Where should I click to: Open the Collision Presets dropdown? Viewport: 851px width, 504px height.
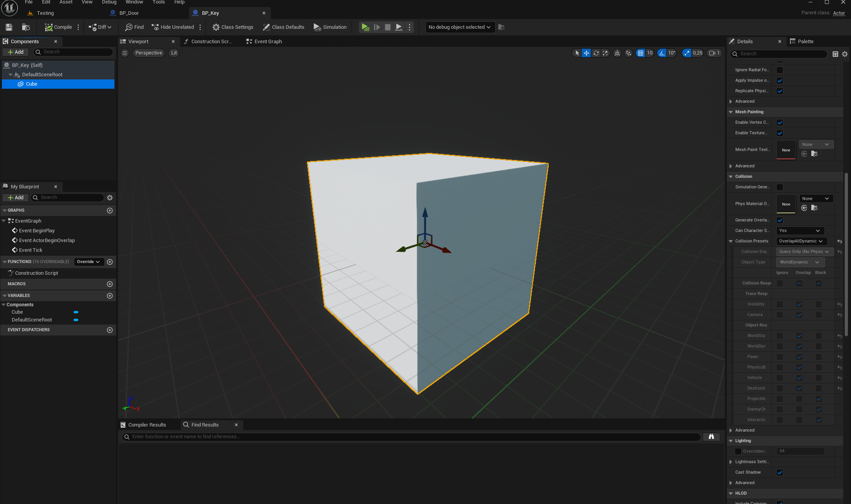801,241
